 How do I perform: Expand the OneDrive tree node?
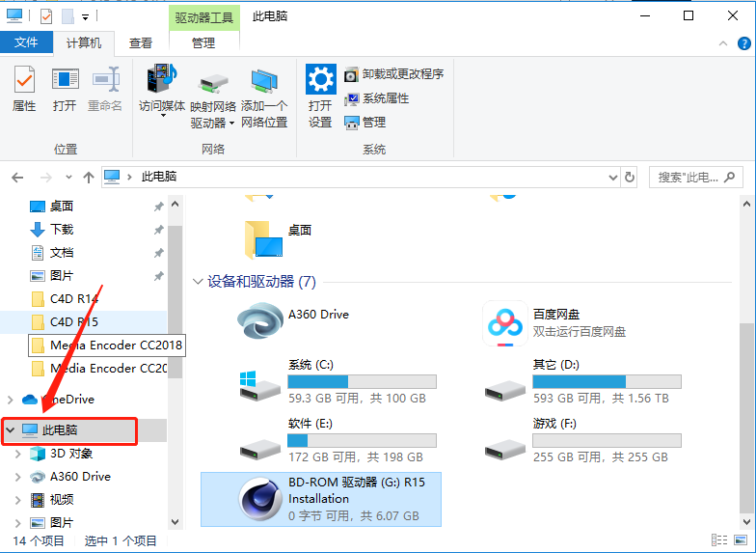click(x=10, y=400)
